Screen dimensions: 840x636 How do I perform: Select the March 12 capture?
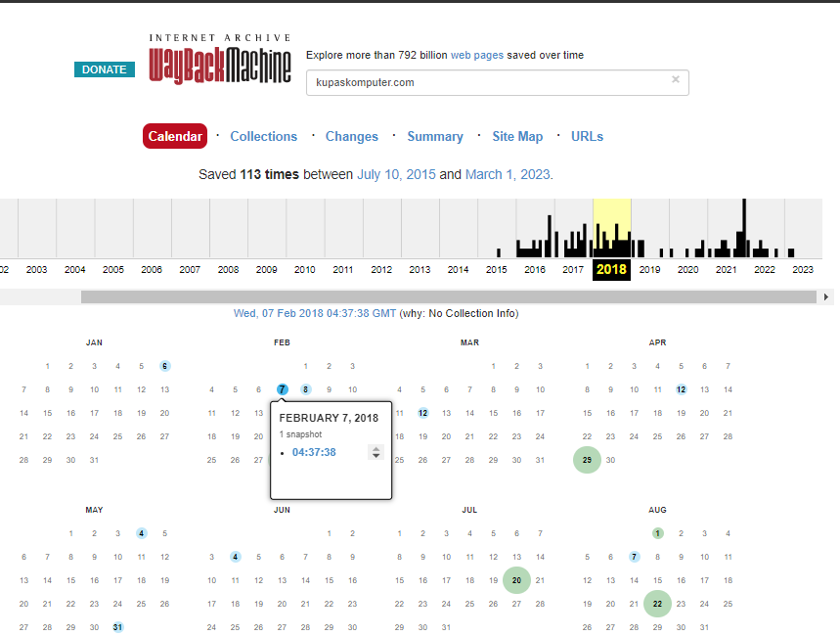pos(423,413)
